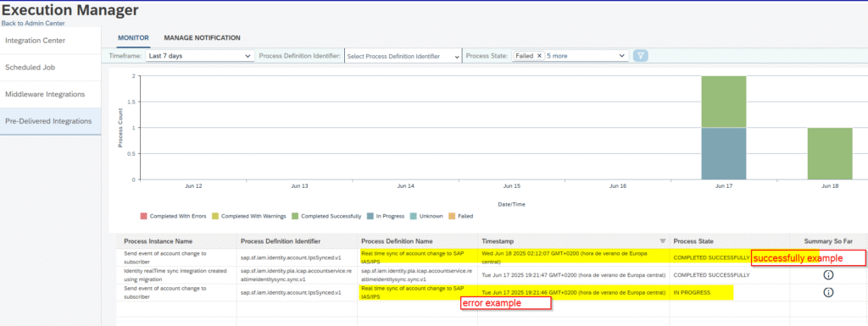The width and height of the screenshot is (868, 326).
Task: Open the Timeframe Last 7 days dropdown
Action: click(200, 56)
